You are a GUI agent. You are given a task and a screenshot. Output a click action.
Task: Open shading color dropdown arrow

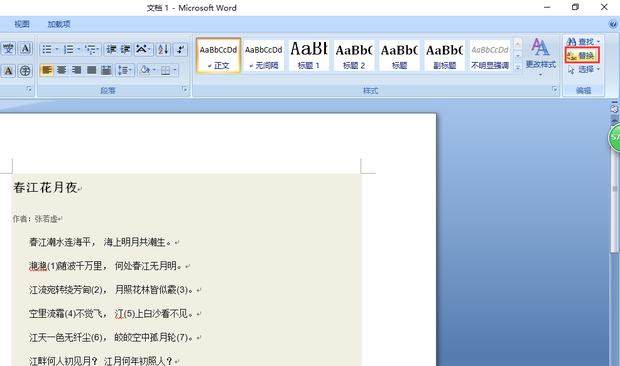coord(154,70)
